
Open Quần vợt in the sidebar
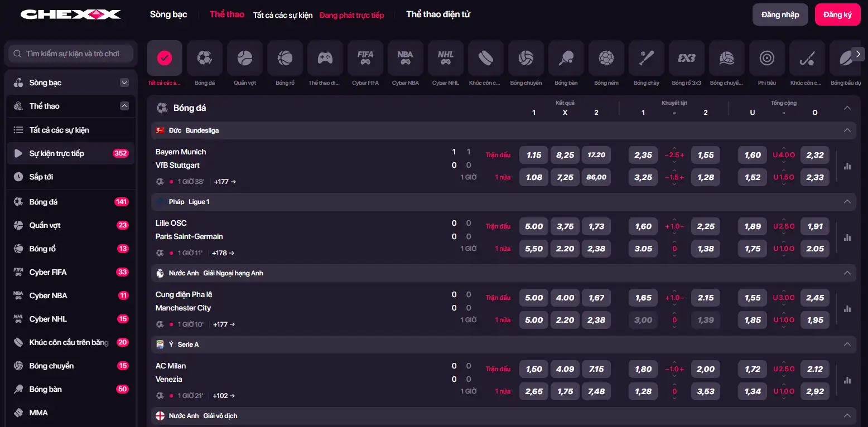pyautogui.click(x=71, y=225)
